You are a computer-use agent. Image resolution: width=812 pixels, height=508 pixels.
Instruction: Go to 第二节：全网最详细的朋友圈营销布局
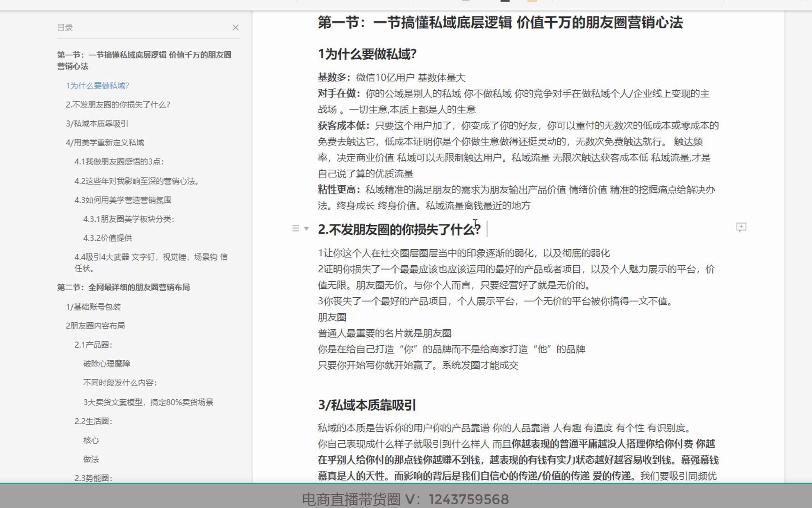tap(124, 287)
